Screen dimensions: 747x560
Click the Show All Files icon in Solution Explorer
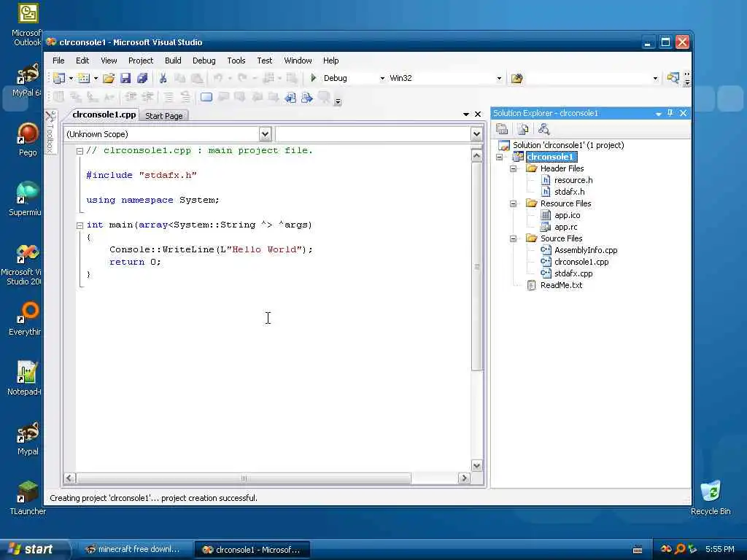point(523,129)
